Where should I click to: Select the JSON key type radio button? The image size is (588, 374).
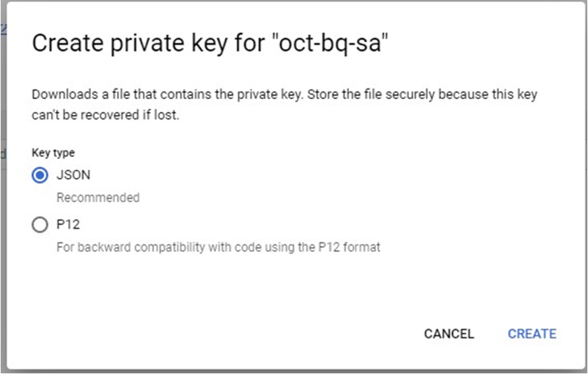click(x=40, y=175)
